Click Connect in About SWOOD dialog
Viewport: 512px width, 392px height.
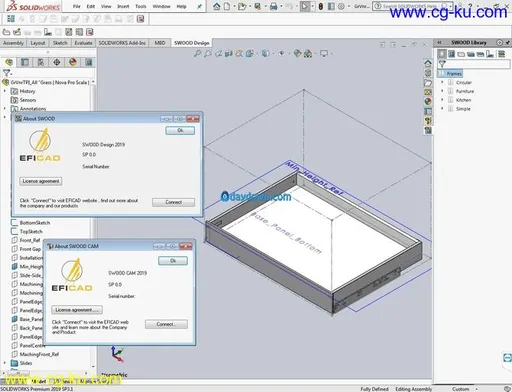tap(174, 202)
